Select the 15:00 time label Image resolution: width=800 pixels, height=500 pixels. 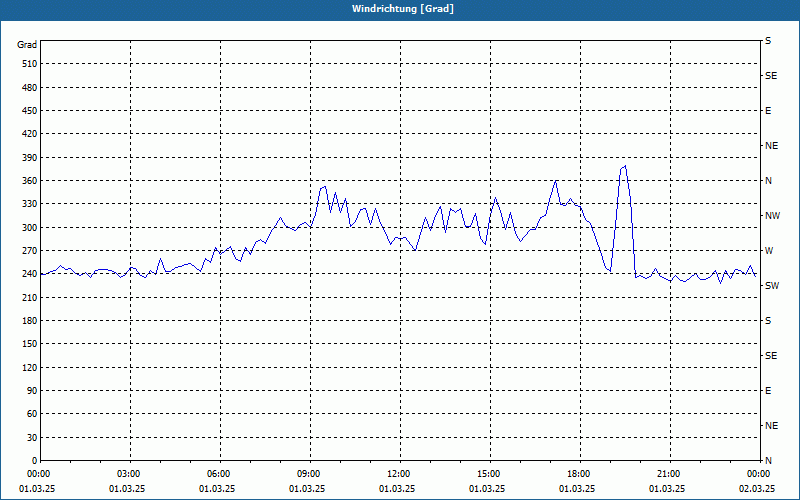pyautogui.click(x=491, y=474)
